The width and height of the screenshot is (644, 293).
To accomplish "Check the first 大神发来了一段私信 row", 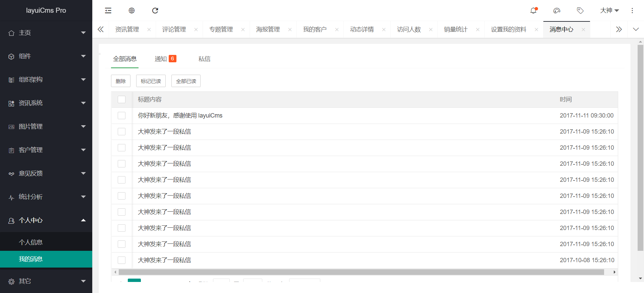I will point(121,132).
